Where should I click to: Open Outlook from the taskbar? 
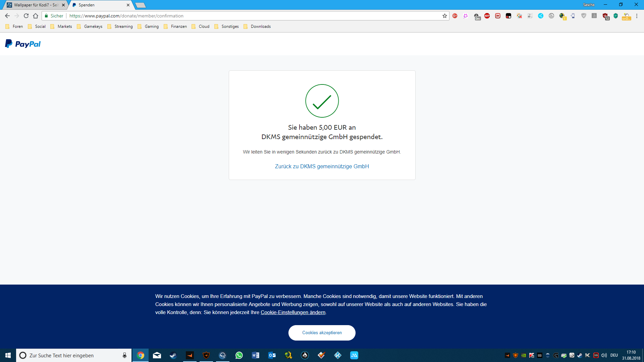point(272,355)
